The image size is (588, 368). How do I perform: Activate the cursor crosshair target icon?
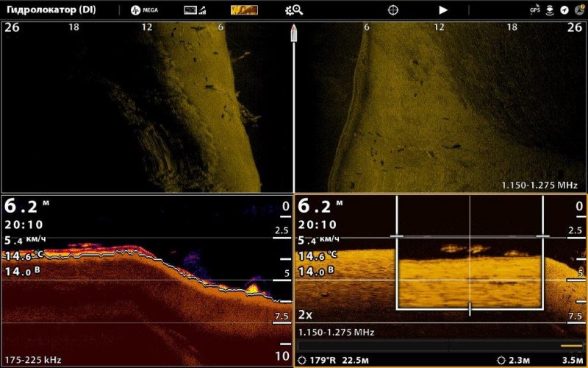393,10
